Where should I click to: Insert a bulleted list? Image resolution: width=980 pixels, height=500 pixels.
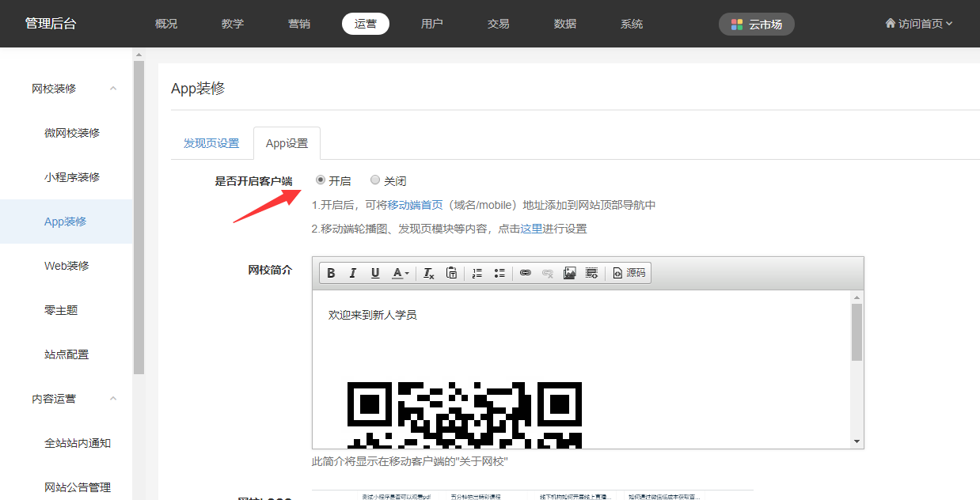tap(499, 273)
